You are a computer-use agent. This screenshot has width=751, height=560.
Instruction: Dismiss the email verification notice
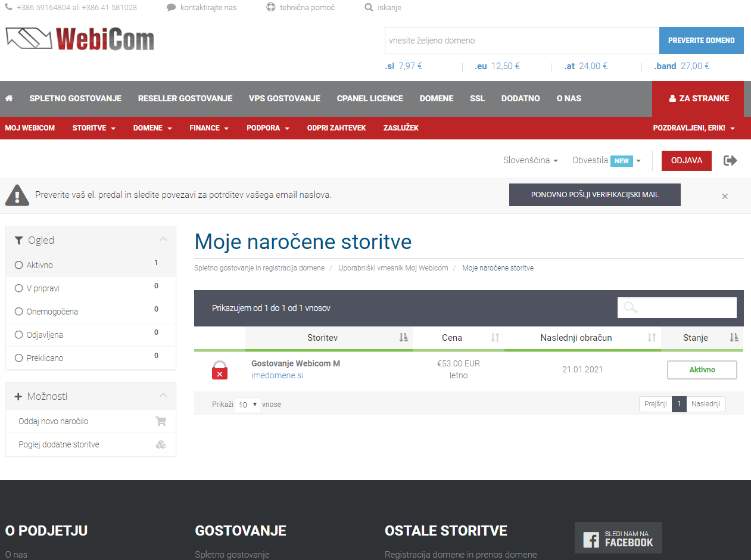(x=725, y=196)
